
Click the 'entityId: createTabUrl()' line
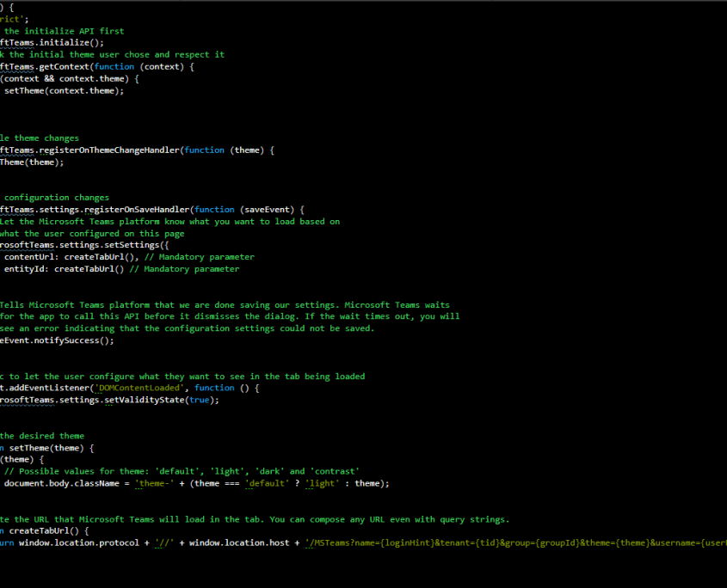[x=122, y=269]
